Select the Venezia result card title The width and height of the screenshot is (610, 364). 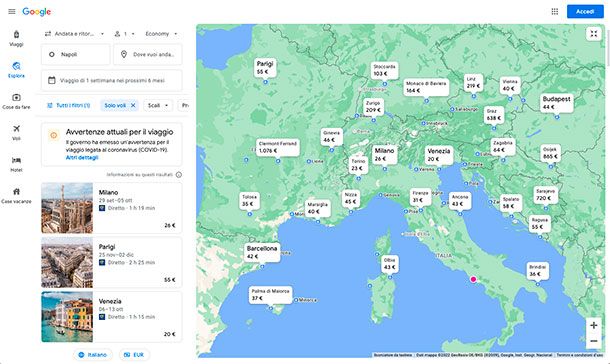110,301
